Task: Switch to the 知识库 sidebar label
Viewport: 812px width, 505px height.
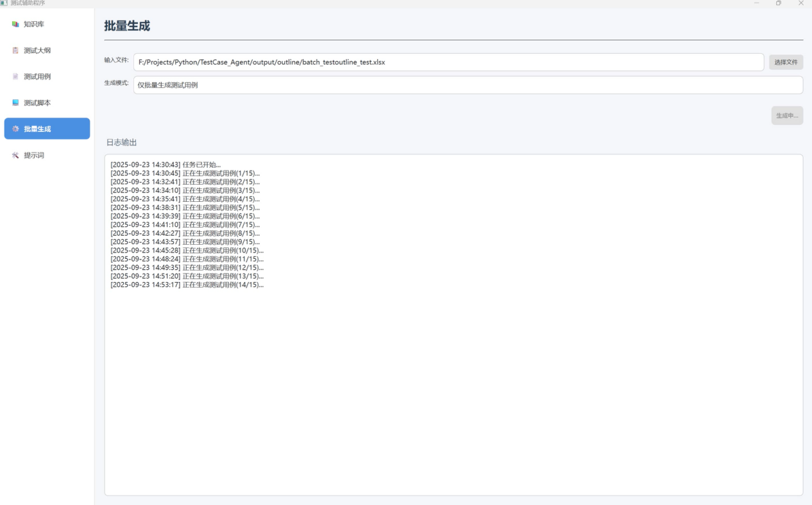Action: 34,24
